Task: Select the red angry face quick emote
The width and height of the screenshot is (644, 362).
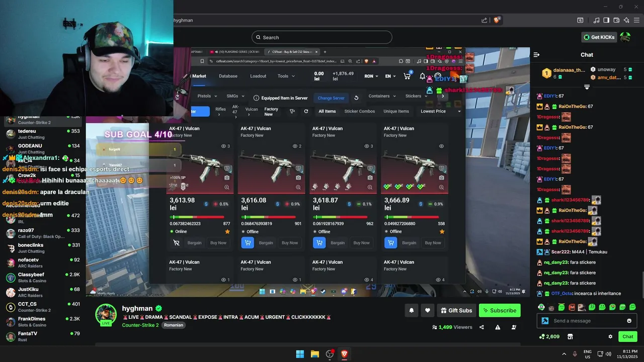Action: pyautogui.click(x=572, y=307)
